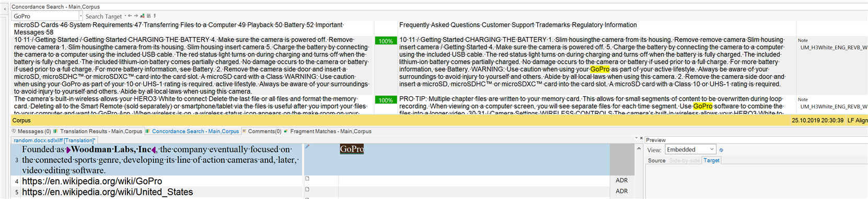Click segment number 4

16,181
